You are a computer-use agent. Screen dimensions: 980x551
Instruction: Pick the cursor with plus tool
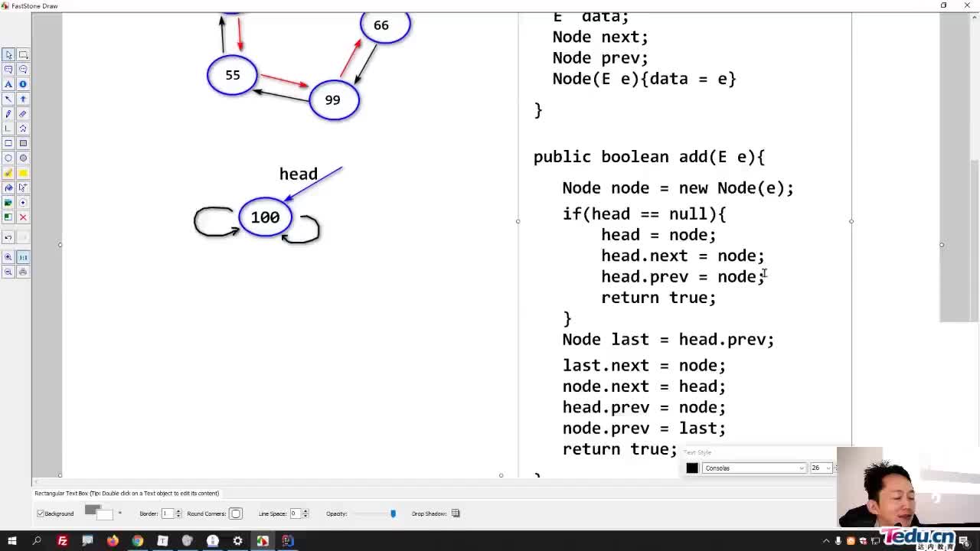[x=23, y=187]
